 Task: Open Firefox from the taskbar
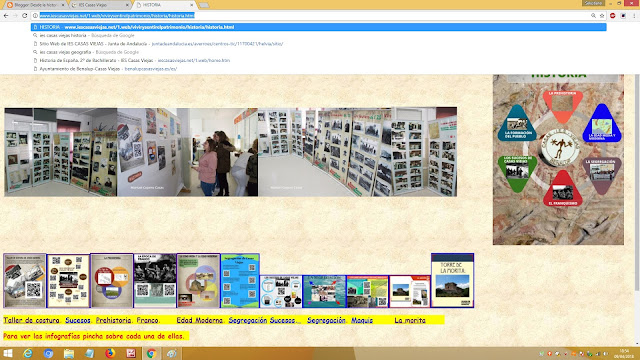coord(110,353)
